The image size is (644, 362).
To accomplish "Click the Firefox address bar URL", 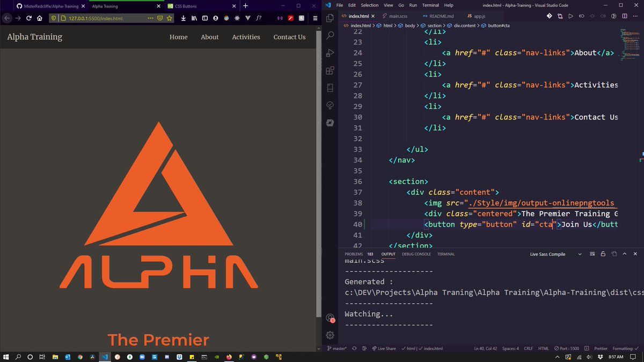I will click(x=96, y=18).
